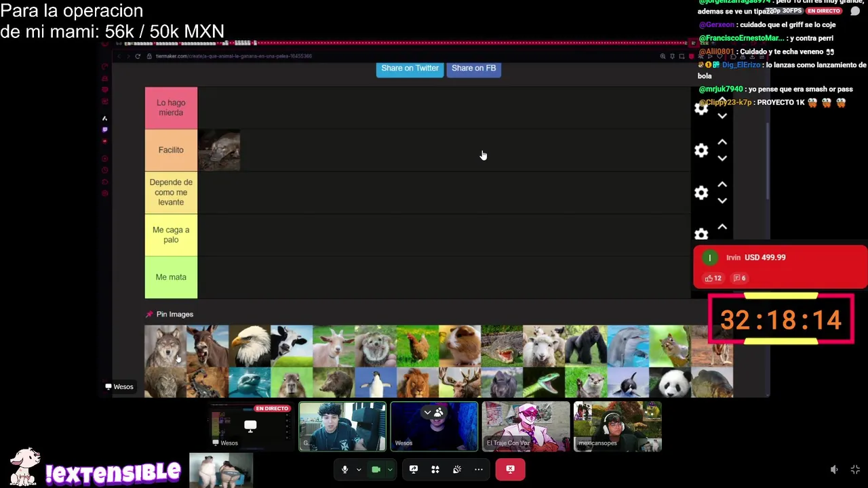Open settings gear for Facilito tier

[701, 150]
